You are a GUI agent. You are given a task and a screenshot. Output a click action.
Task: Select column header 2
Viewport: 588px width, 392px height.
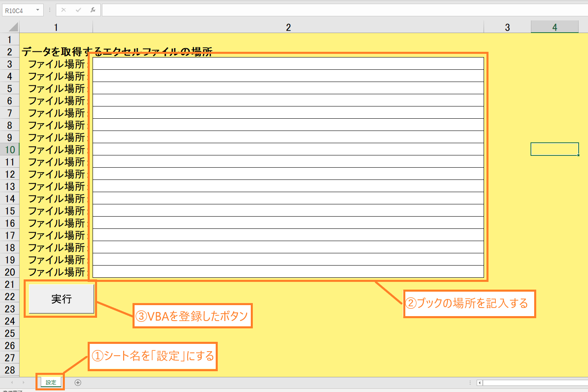(x=288, y=27)
